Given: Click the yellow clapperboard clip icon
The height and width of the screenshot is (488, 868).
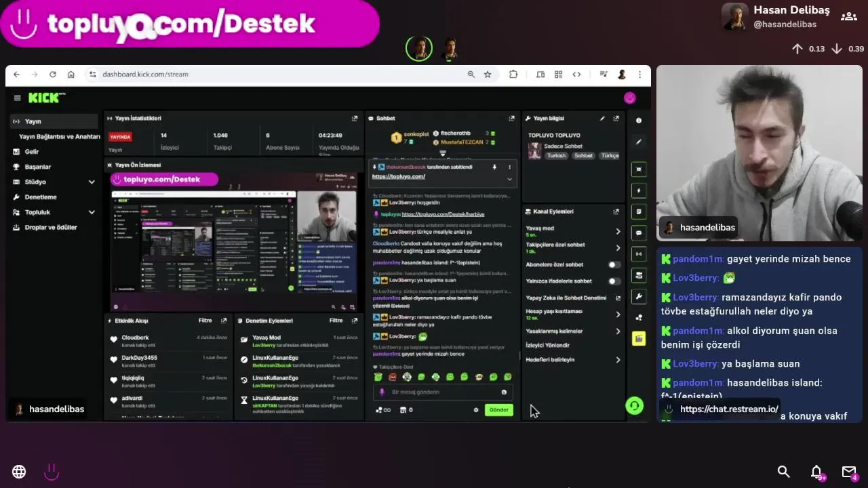Looking at the screenshot, I should pos(639,338).
